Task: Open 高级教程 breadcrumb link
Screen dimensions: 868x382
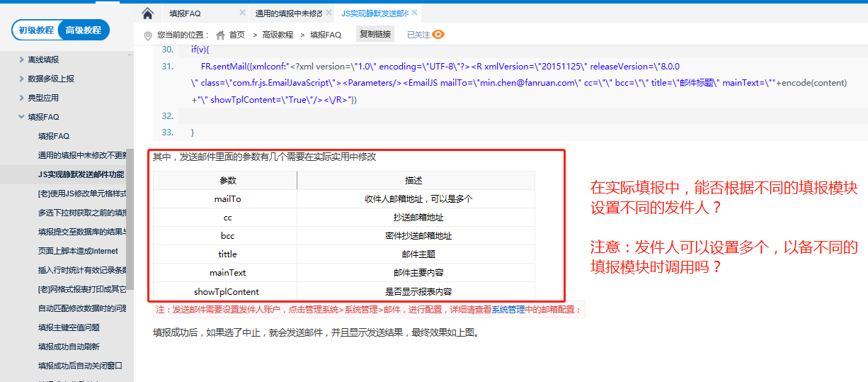Action: [x=278, y=35]
